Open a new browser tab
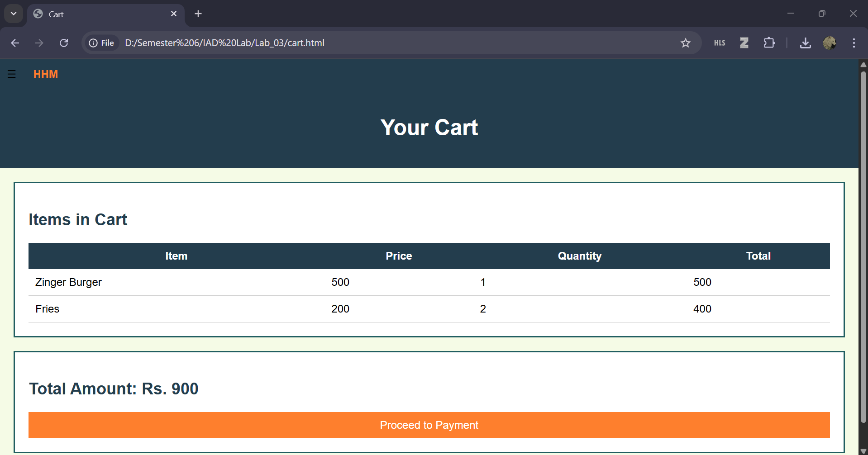Screen dimensions: 868x455 click(x=198, y=14)
